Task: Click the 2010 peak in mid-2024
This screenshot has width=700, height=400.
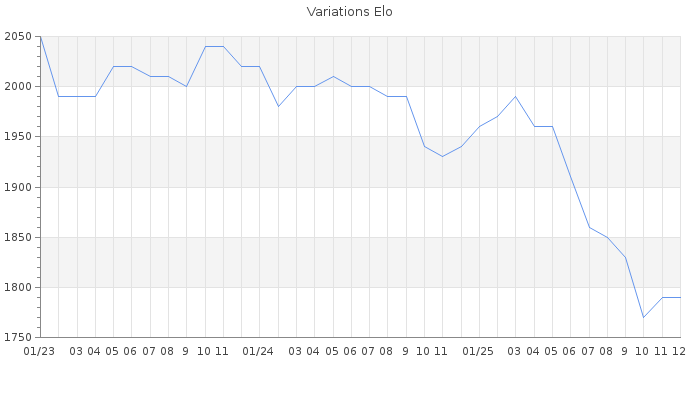Action: point(333,77)
